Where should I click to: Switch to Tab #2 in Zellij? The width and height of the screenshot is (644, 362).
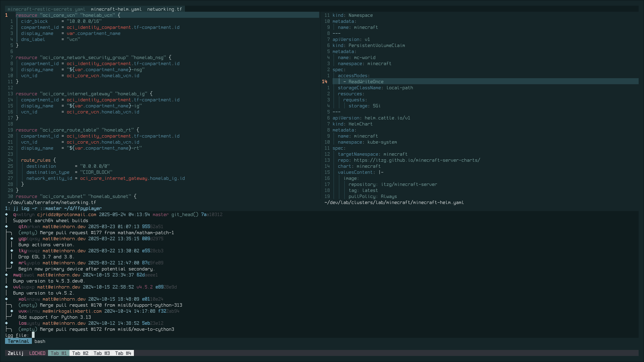[x=80, y=353]
